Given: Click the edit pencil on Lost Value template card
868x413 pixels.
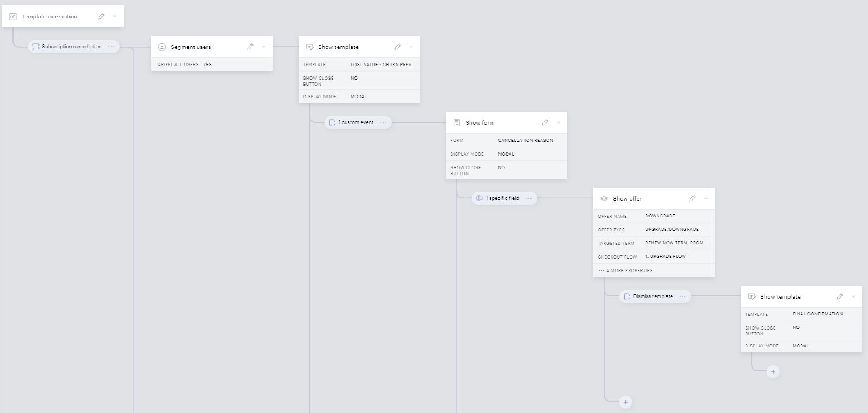Looking at the screenshot, I should coord(398,47).
